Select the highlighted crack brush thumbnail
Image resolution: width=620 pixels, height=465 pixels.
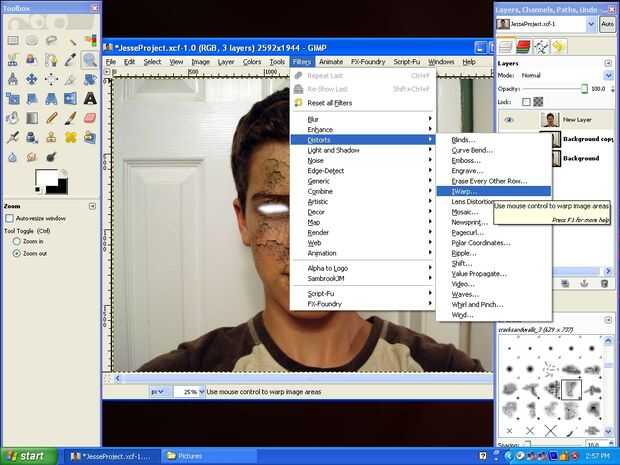pos(571,389)
